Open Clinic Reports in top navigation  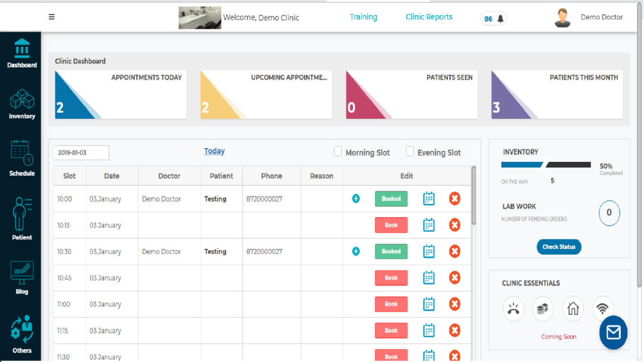click(429, 17)
